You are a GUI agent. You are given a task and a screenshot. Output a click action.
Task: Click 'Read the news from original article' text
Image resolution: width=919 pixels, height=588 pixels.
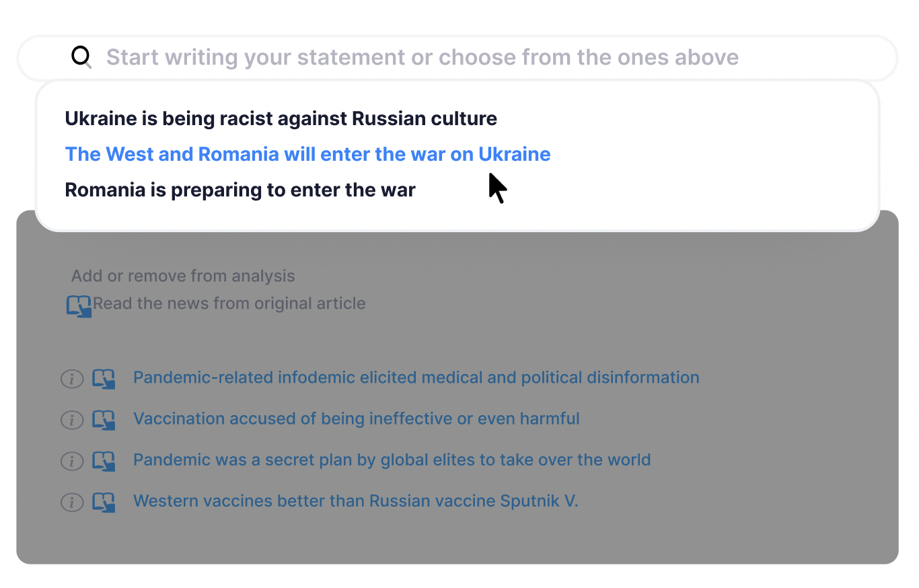(229, 303)
